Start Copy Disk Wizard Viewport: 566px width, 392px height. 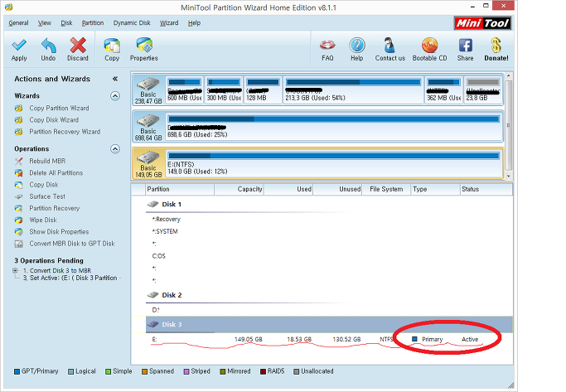coord(54,120)
